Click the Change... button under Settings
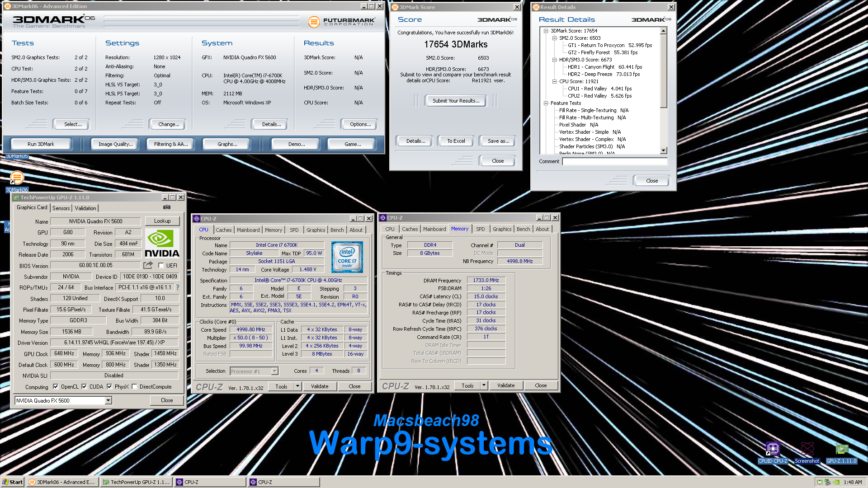 [x=169, y=124]
